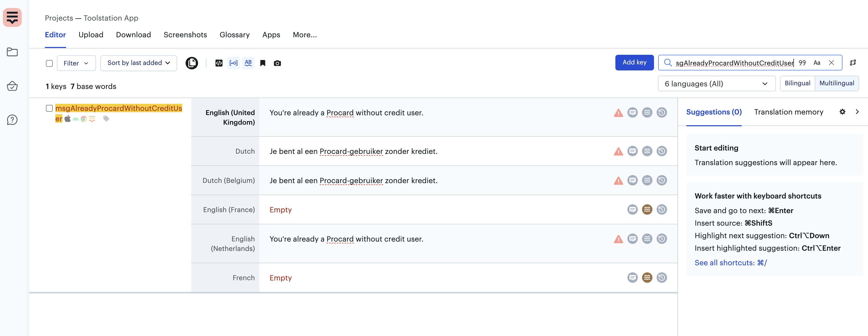Switch to the Translation memory tab
The height and width of the screenshot is (336, 868).
pyautogui.click(x=788, y=112)
